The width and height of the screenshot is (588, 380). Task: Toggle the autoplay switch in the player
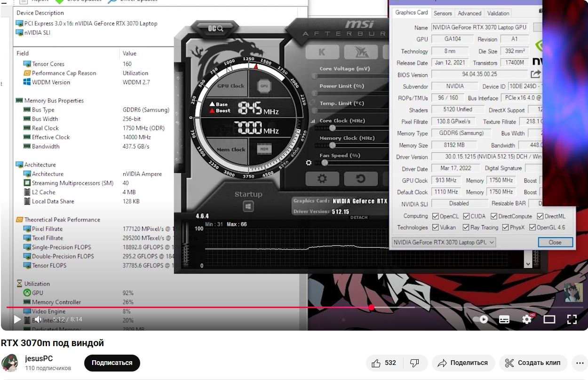point(481,319)
